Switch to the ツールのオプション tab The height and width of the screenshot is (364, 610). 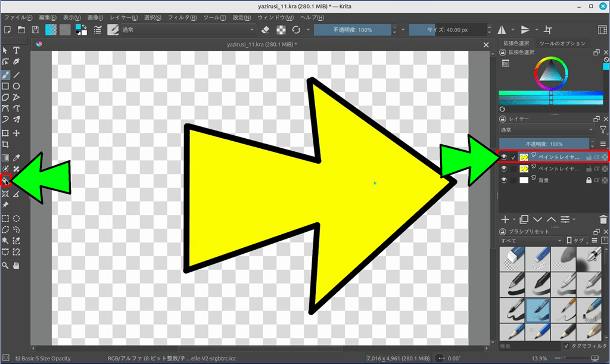[562, 43]
